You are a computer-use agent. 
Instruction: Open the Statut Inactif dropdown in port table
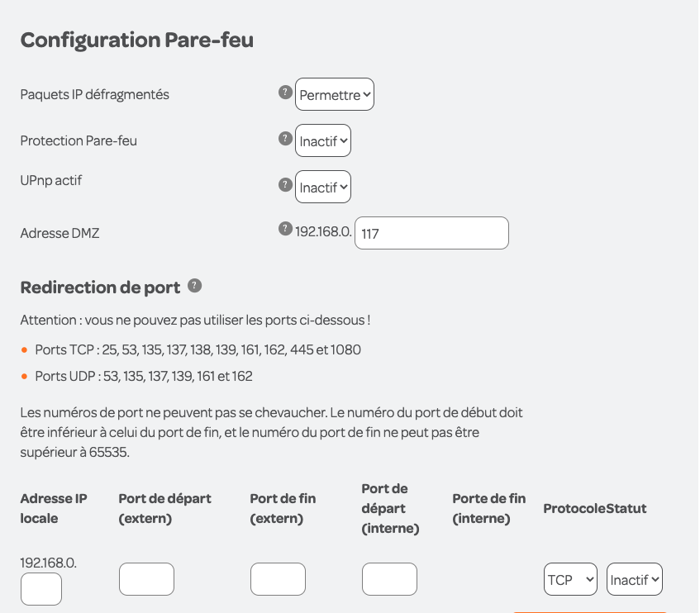point(635,579)
